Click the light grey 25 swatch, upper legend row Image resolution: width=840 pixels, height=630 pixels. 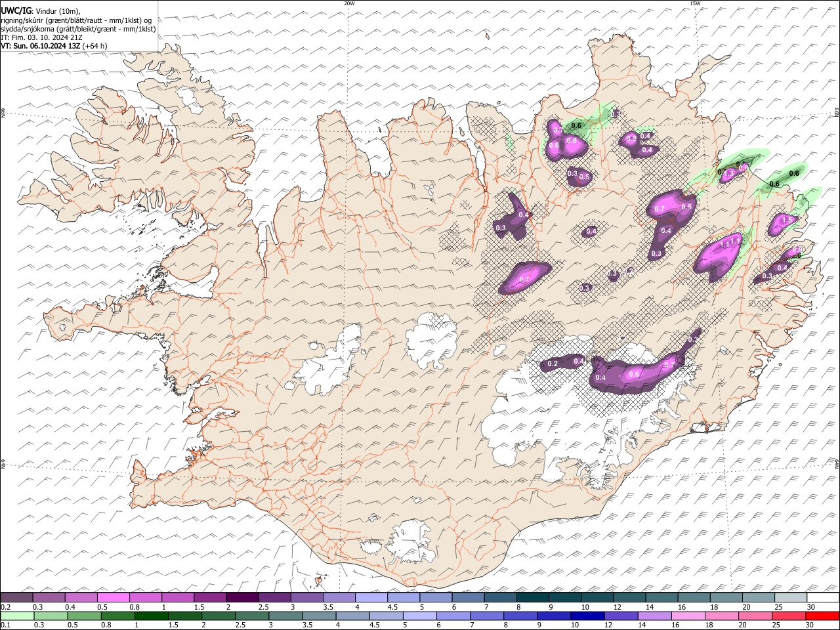[790, 597]
